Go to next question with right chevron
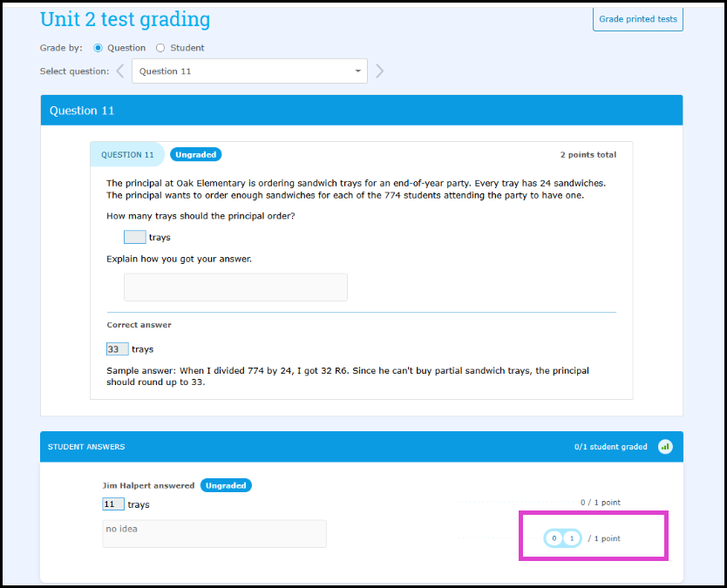 tap(380, 71)
